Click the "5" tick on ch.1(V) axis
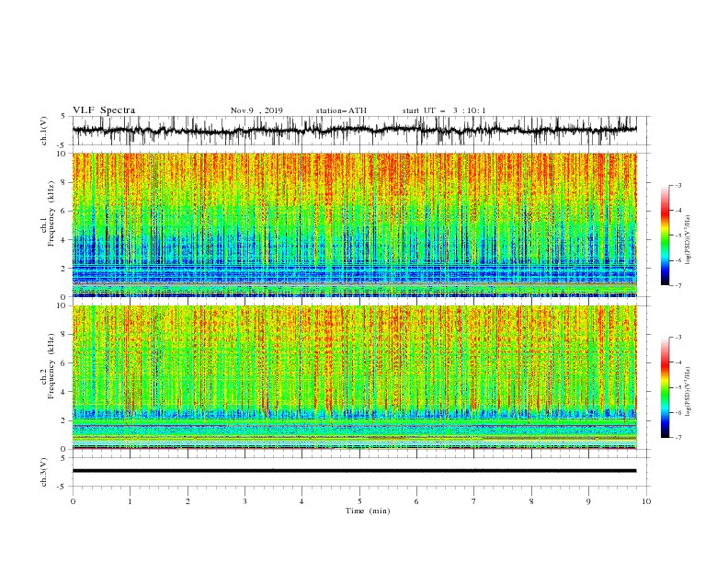Image resolution: width=728 pixels, height=563 pixels. (x=63, y=116)
